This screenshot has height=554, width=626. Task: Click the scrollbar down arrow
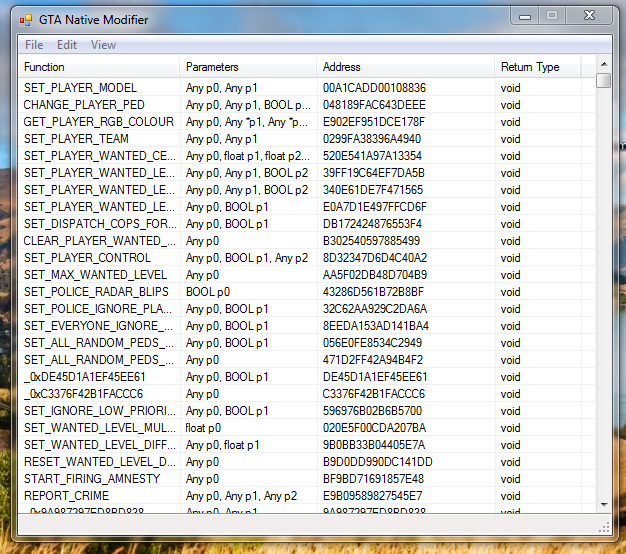pos(604,505)
